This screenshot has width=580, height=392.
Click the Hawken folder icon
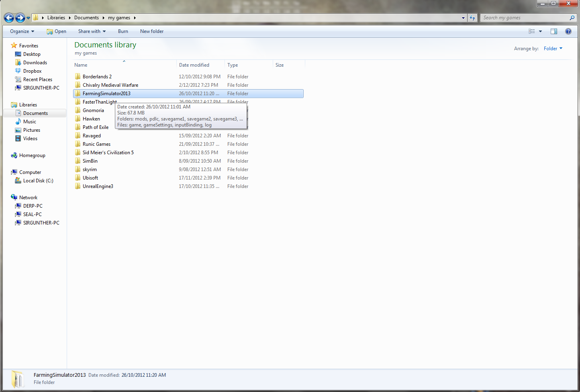[78, 118]
